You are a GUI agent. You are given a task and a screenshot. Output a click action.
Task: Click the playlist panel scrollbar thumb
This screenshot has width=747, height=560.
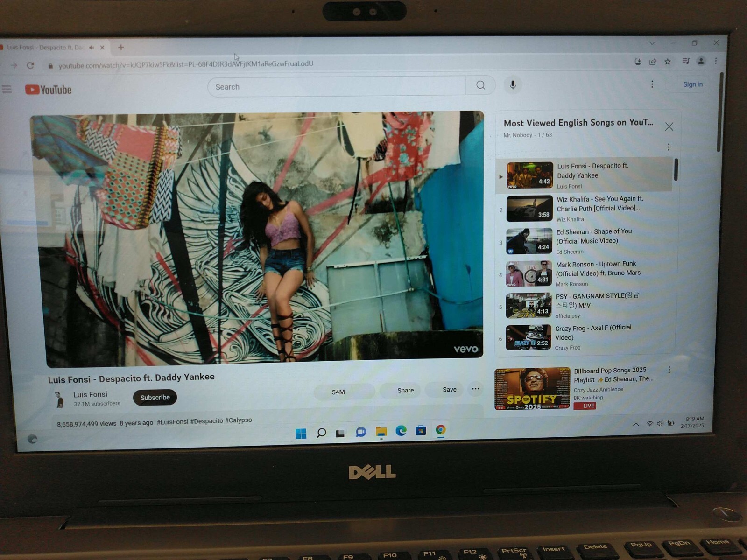coord(676,169)
